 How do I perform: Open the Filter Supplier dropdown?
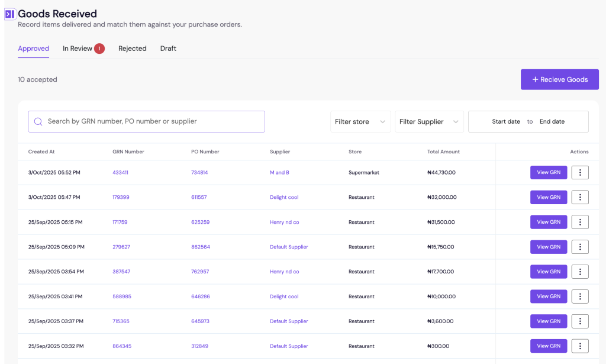[x=429, y=122]
